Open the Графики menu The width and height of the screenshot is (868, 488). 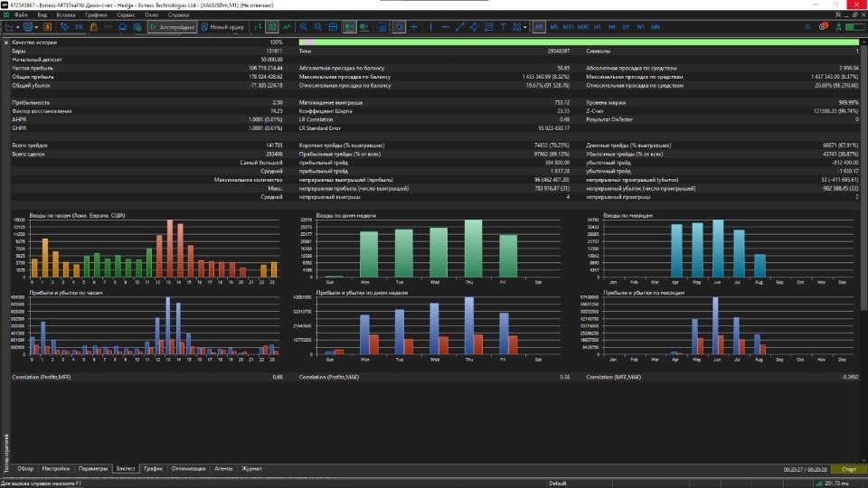[96, 15]
